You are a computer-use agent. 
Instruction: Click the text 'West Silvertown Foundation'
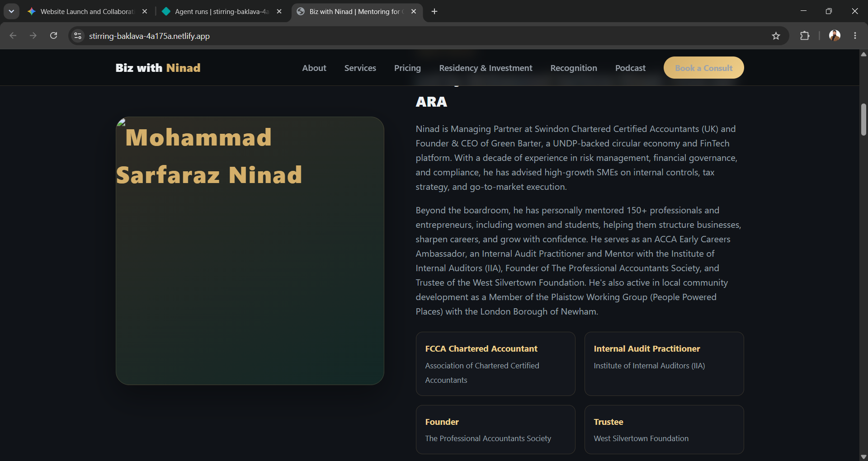tap(641, 438)
